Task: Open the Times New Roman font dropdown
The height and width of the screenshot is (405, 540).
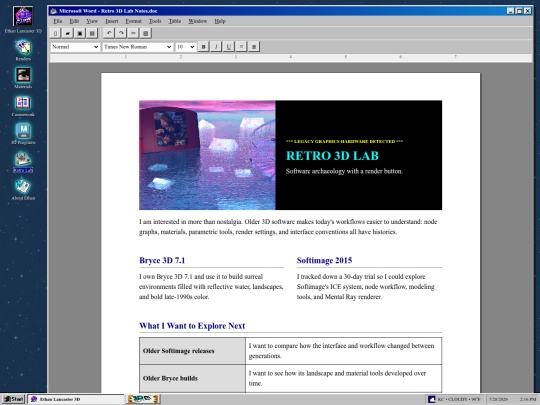Action: 137,47
